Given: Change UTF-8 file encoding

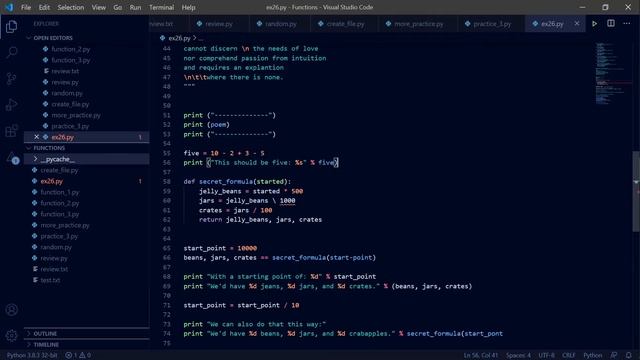Looking at the screenshot, I should pos(546,356).
